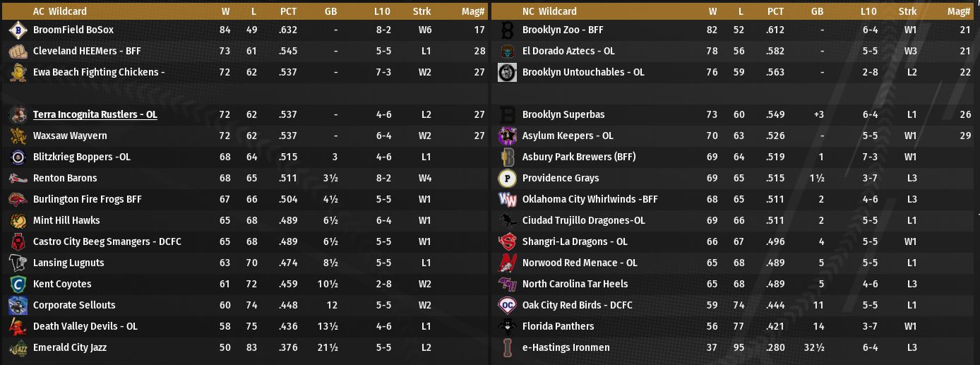
Task: Click the Kent Coyotes C logo
Action: (18, 284)
